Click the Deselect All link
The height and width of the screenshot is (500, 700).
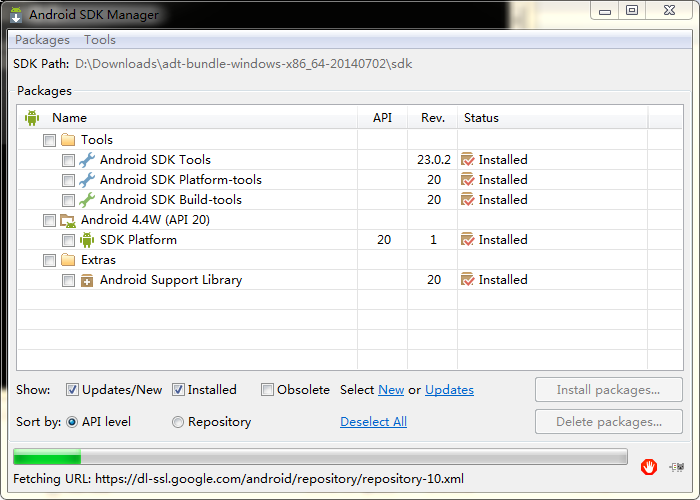(373, 422)
